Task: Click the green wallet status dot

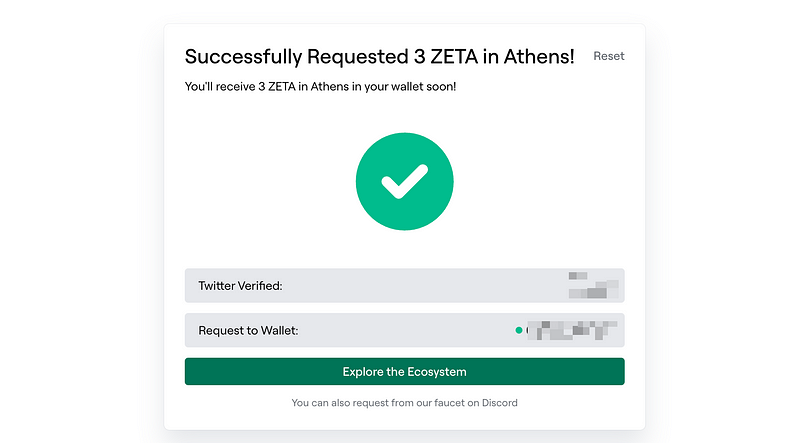Action: click(x=519, y=330)
